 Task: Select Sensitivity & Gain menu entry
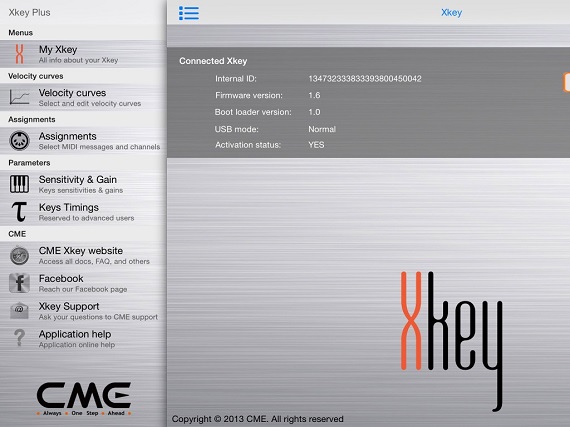(x=83, y=184)
